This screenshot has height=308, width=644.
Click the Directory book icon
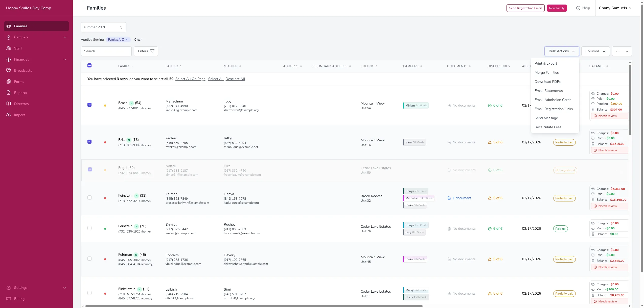9,104
